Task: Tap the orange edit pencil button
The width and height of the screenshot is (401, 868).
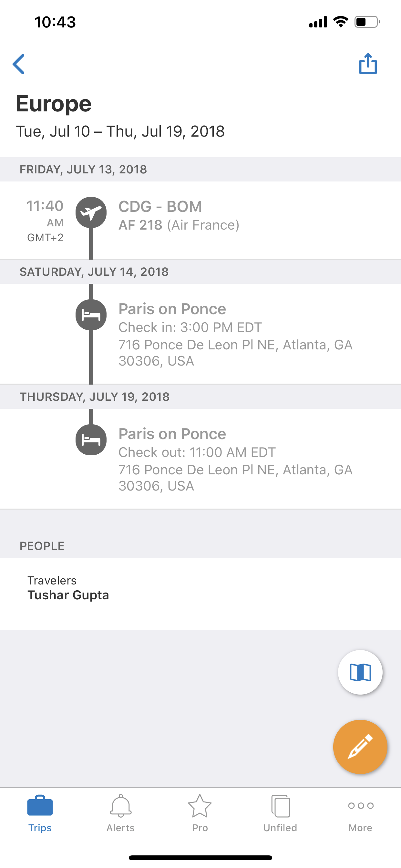Action: 360,747
